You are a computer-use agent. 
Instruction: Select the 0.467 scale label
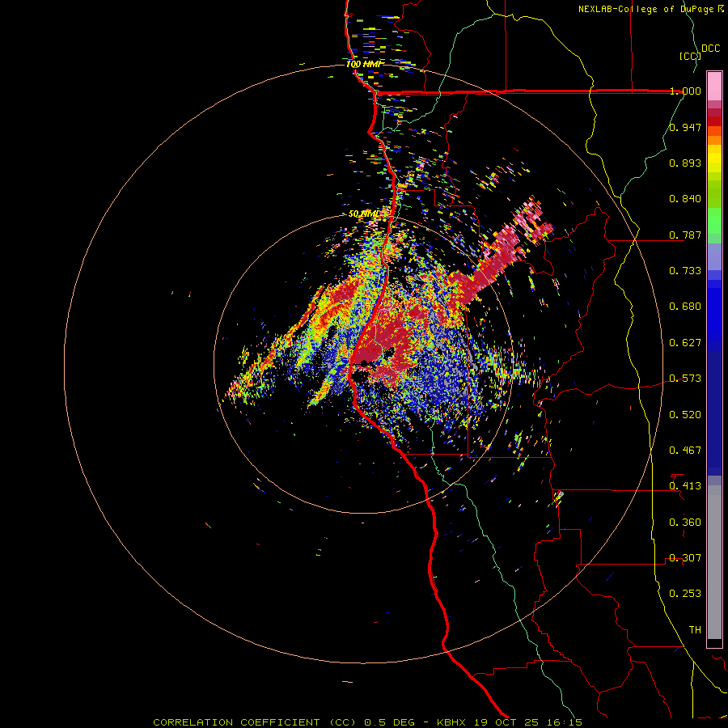coord(685,451)
